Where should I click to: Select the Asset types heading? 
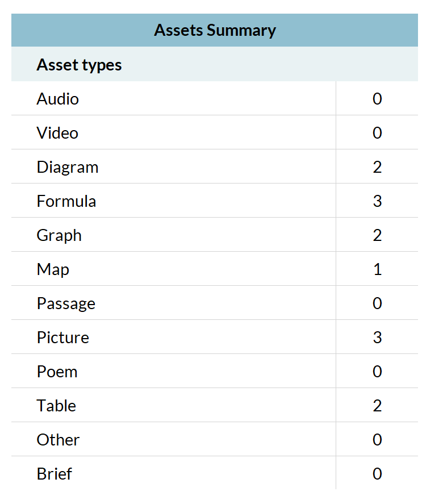pos(79,65)
